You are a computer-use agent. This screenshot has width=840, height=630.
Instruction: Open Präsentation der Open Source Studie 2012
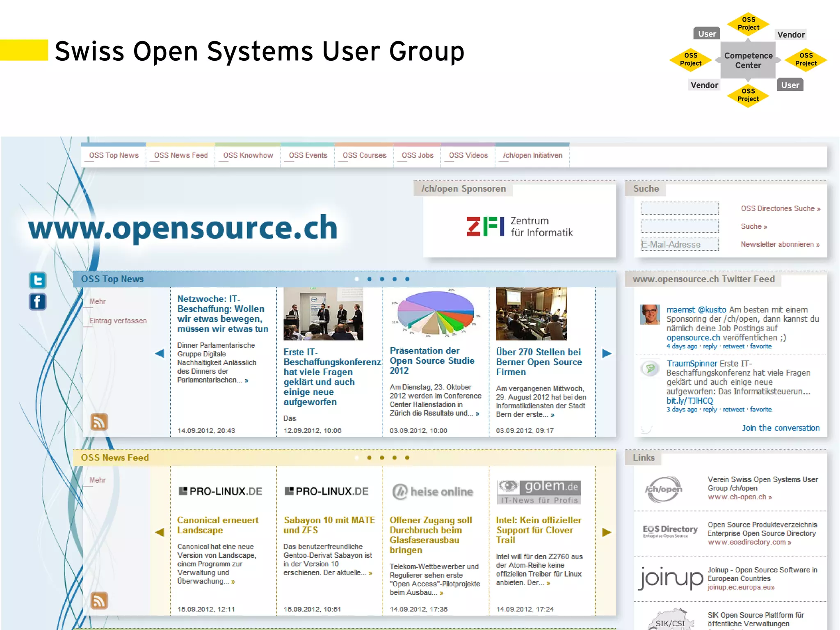[x=432, y=361]
